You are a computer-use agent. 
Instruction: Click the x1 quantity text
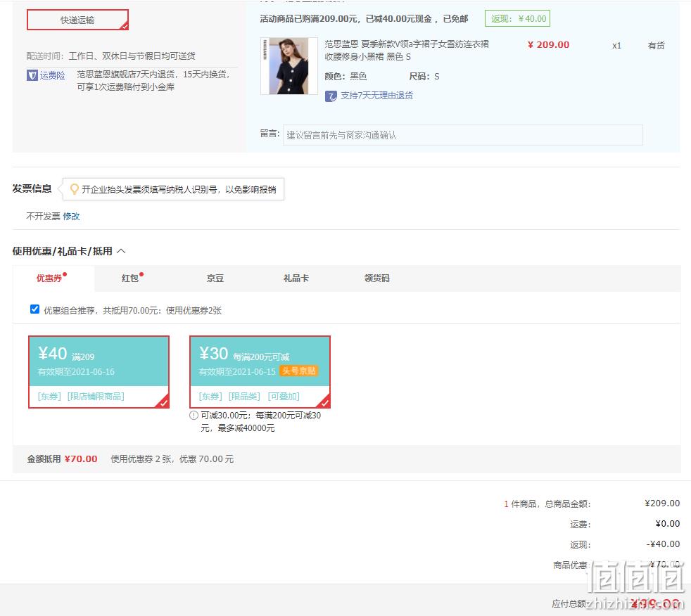tap(616, 45)
